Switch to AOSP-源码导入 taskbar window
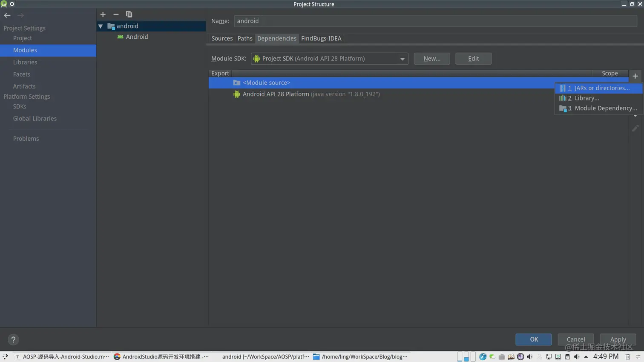 pyautogui.click(x=62, y=357)
